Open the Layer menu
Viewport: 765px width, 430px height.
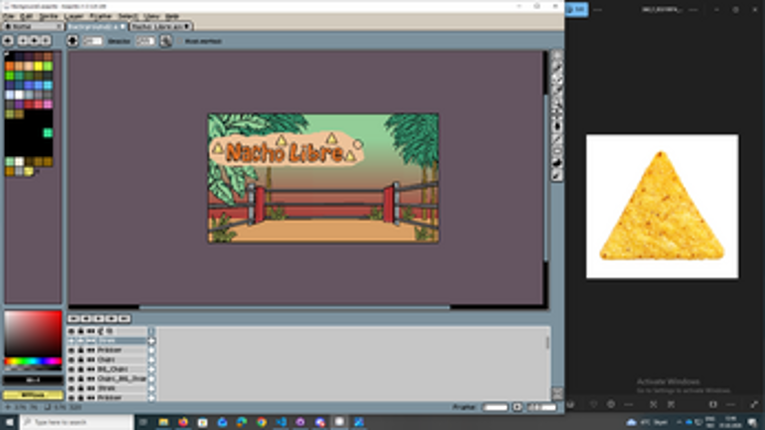click(73, 16)
